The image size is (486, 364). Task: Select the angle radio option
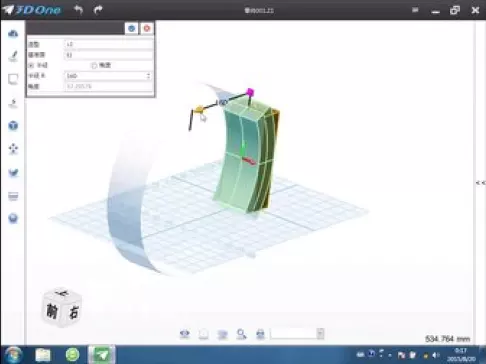pos(94,65)
